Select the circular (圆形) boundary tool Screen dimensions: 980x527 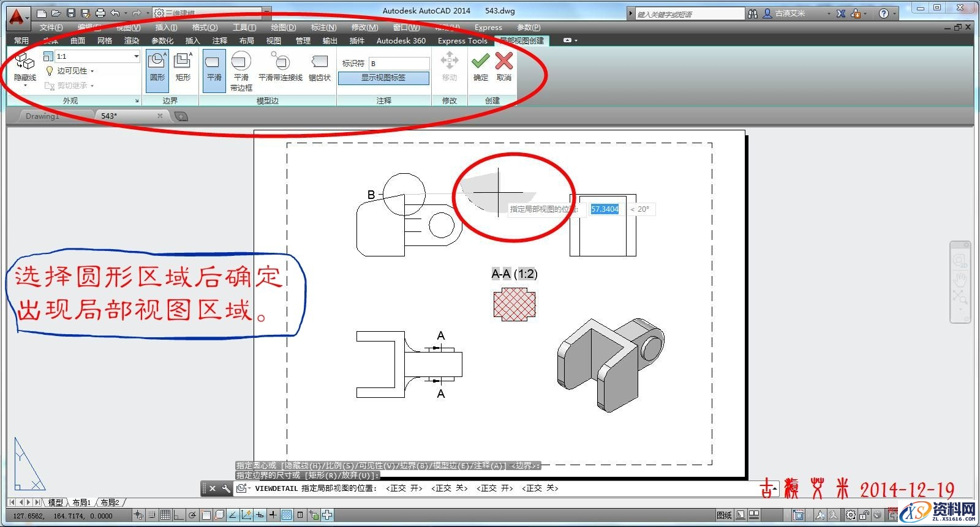157,67
